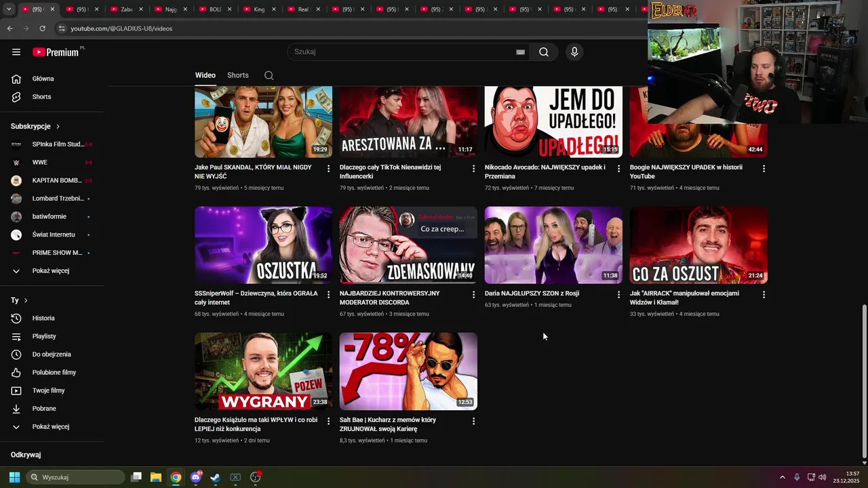Switch to the Real browser tab
Image resolution: width=868 pixels, height=488 pixels.
coord(302,9)
